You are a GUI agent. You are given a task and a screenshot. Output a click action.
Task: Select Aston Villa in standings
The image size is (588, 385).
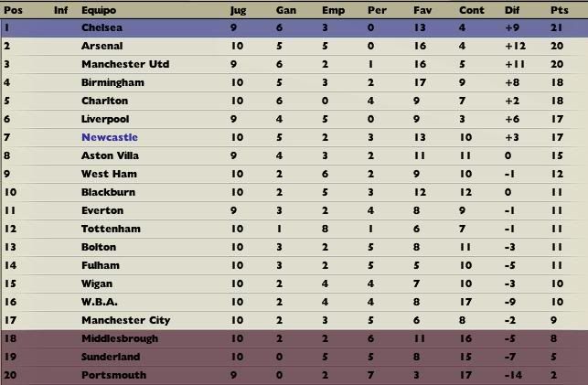(x=110, y=155)
